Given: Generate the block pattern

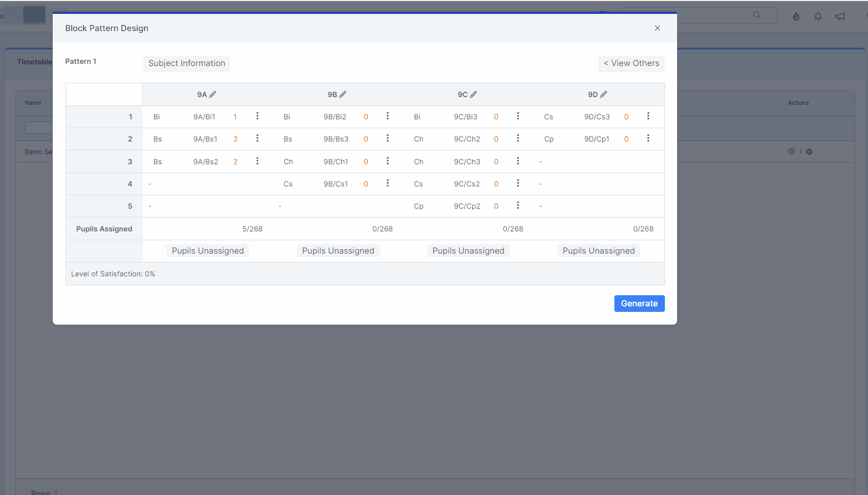Looking at the screenshot, I should [x=639, y=304].
